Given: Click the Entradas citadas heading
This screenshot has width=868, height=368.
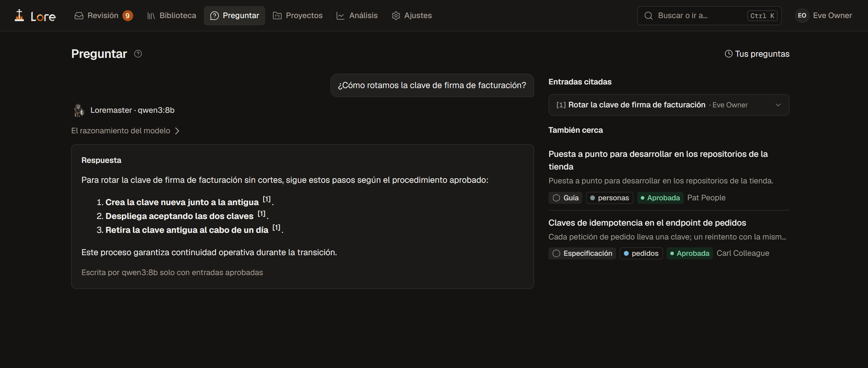Looking at the screenshot, I should coord(580,82).
